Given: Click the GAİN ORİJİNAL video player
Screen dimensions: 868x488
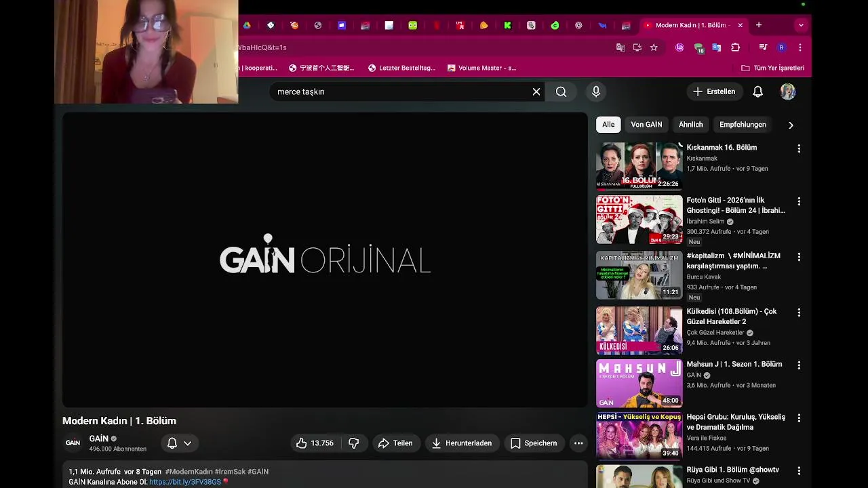Looking at the screenshot, I should 325,260.
